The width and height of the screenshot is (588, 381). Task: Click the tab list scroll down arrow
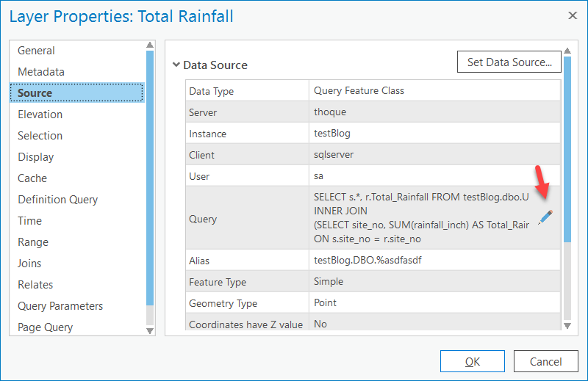click(x=150, y=331)
